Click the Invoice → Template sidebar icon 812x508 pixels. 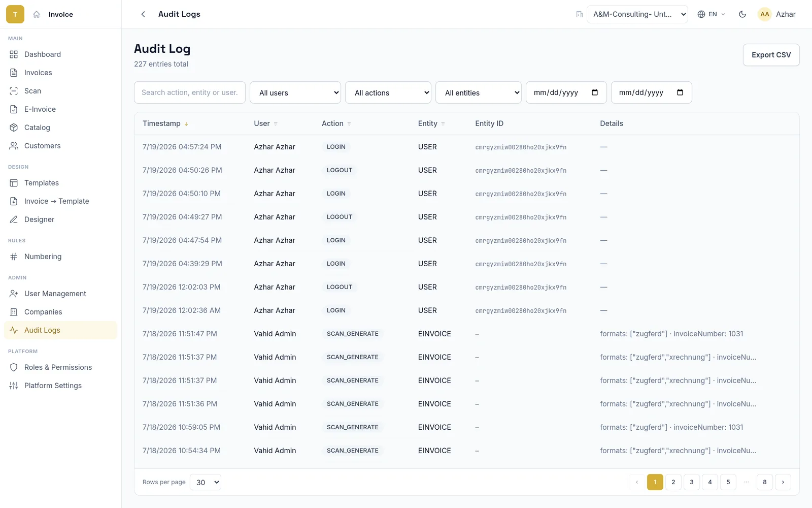(x=14, y=201)
